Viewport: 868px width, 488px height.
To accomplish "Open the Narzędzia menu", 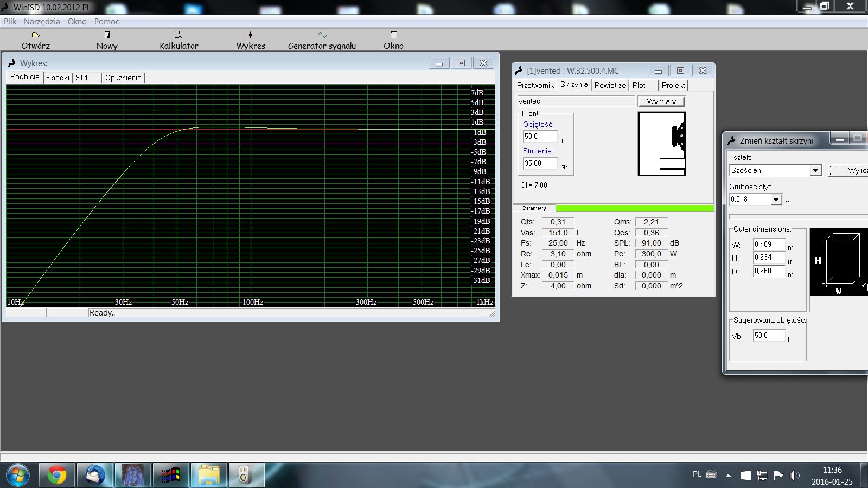I will click(x=42, y=22).
